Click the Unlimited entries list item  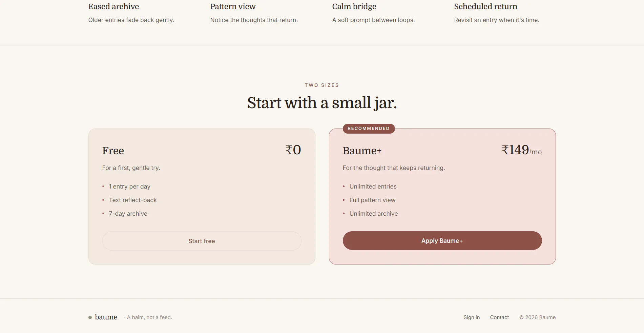pyautogui.click(x=373, y=187)
